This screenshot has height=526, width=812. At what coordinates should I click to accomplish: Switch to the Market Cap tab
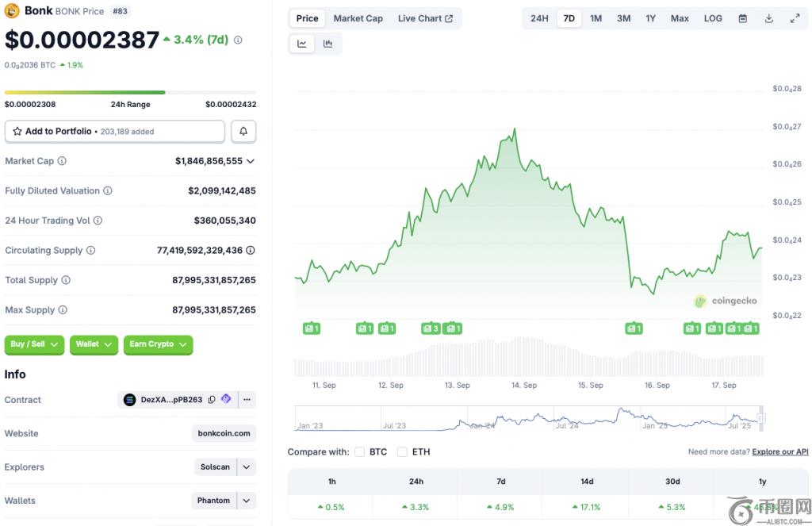coord(358,18)
